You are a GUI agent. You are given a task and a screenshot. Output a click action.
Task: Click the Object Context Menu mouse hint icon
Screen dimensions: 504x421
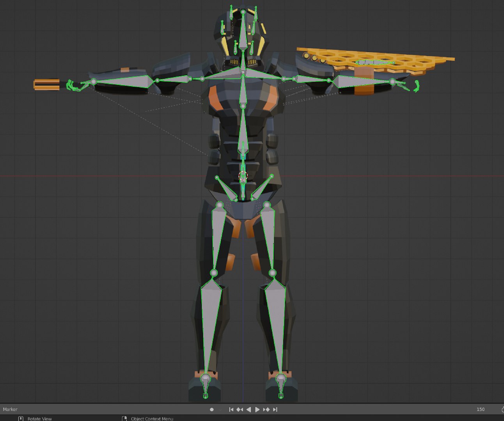124,419
